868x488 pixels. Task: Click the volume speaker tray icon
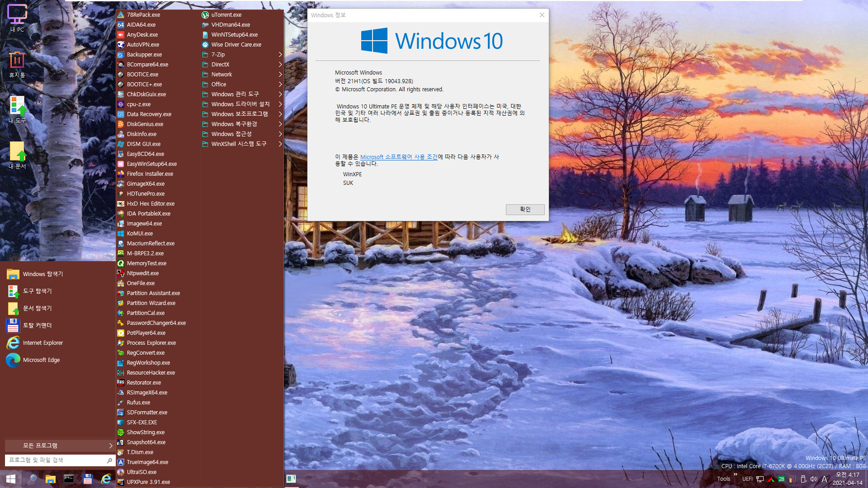click(x=814, y=479)
